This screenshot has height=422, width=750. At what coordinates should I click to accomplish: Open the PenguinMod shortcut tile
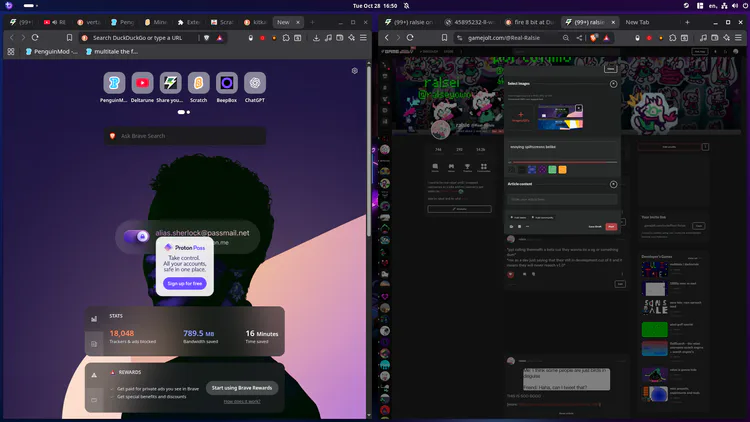(x=113, y=83)
